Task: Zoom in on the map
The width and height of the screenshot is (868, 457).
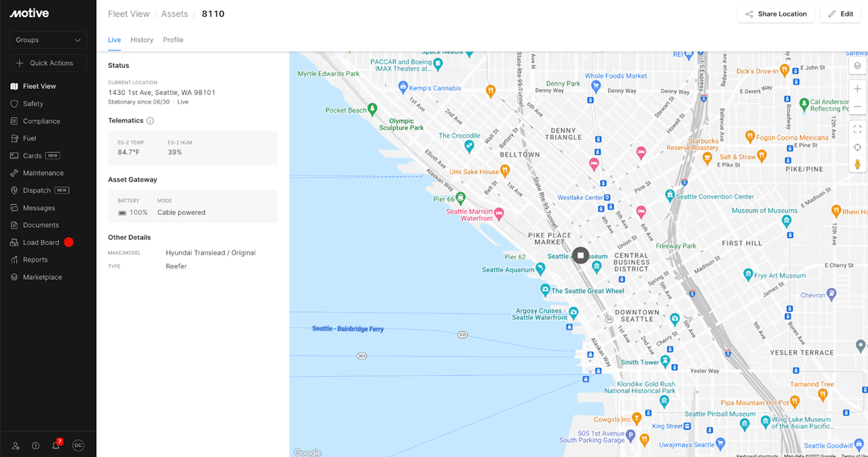Action: (857, 89)
